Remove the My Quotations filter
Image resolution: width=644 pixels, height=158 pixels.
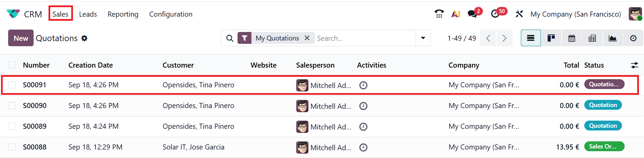click(x=307, y=38)
